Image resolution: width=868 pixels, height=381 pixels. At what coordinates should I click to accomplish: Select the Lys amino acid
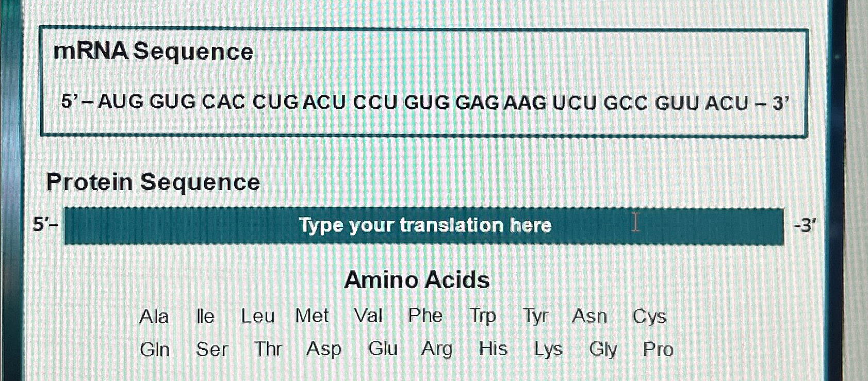548,350
